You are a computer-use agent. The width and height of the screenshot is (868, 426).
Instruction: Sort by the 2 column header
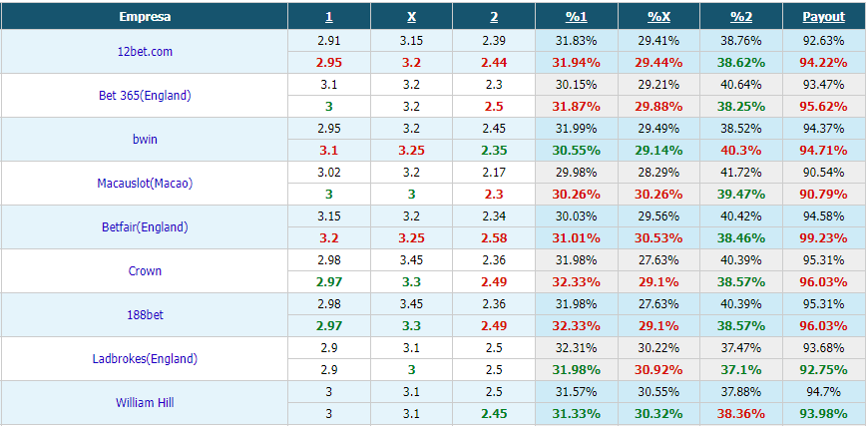[494, 17]
